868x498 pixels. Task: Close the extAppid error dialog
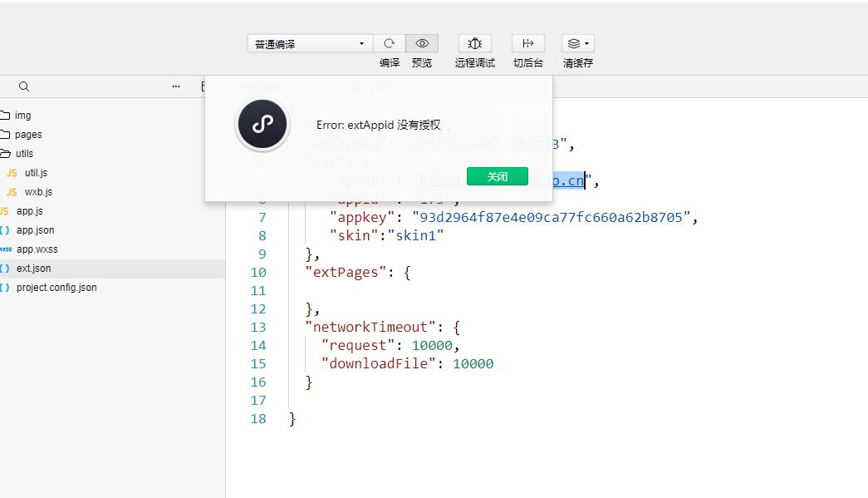497,176
